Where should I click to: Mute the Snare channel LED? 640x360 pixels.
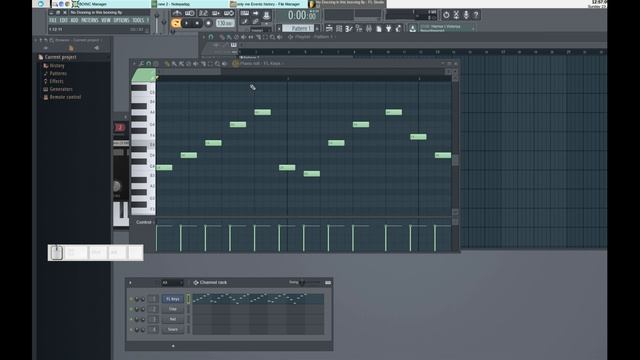pyautogui.click(x=131, y=330)
